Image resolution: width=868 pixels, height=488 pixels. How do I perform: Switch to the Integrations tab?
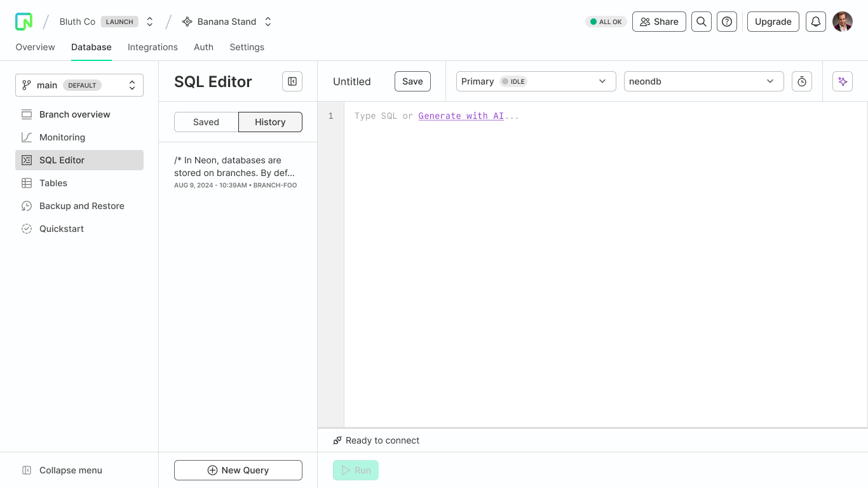pos(153,47)
